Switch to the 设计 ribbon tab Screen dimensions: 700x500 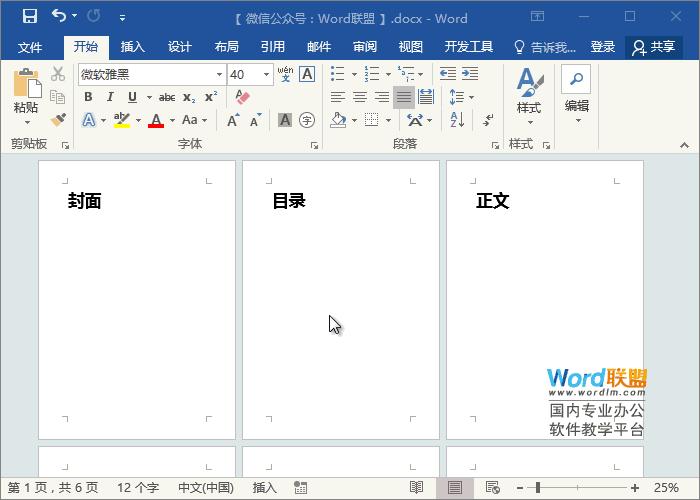pyautogui.click(x=179, y=47)
